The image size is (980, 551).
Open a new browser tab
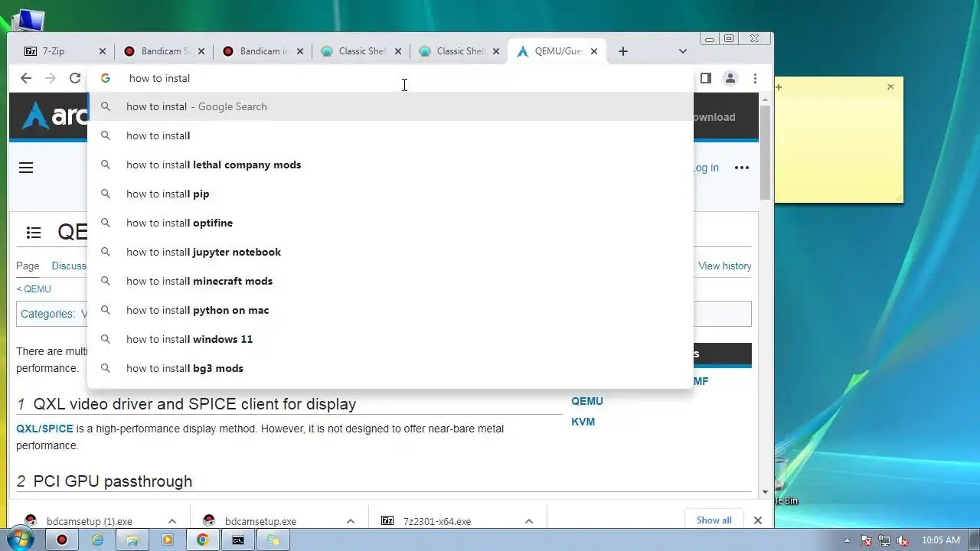click(623, 51)
